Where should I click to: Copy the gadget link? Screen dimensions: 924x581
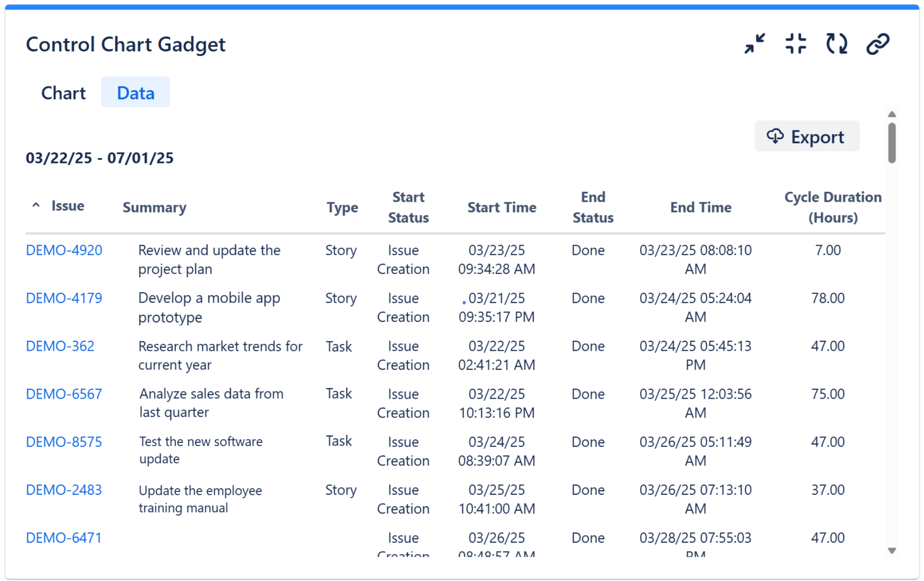coord(878,43)
